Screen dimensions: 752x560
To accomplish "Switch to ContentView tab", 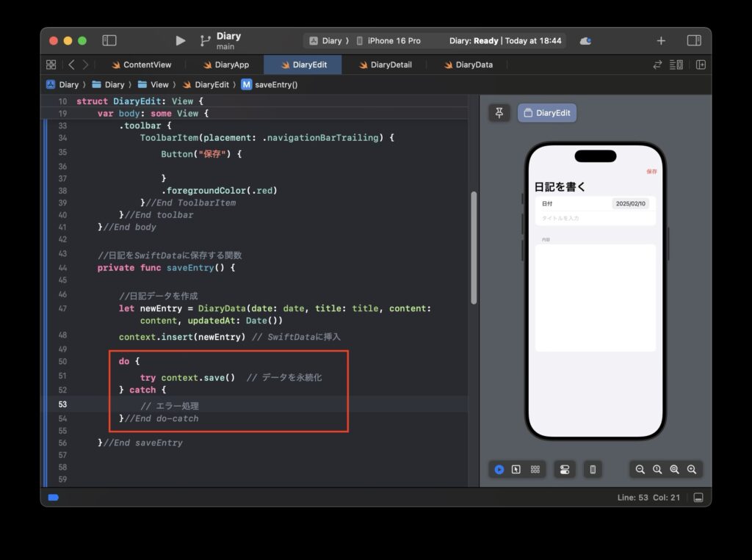I will pyautogui.click(x=142, y=65).
